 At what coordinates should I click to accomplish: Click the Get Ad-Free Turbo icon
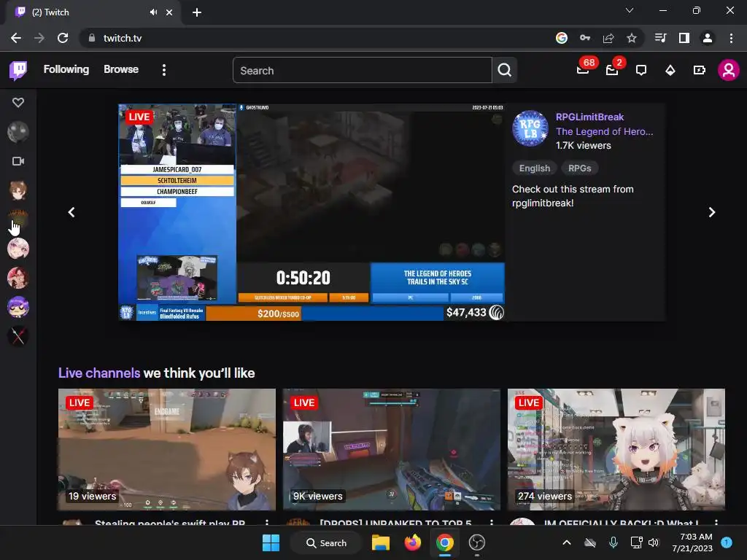[x=699, y=71]
